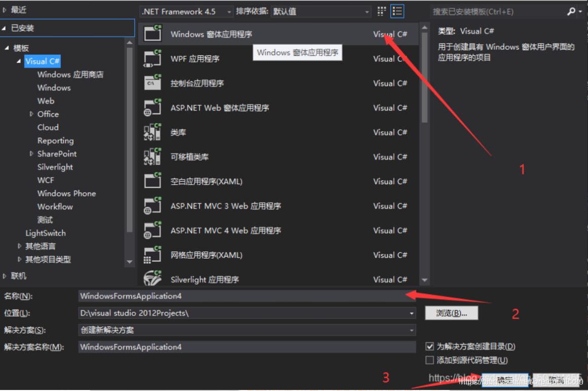Collapse the 已安装 section
This screenshot has width=588, height=391.
tap(4, 28)
